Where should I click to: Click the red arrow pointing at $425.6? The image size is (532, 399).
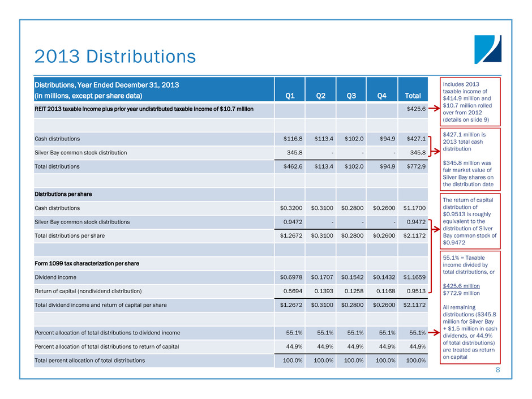(435, 108)
